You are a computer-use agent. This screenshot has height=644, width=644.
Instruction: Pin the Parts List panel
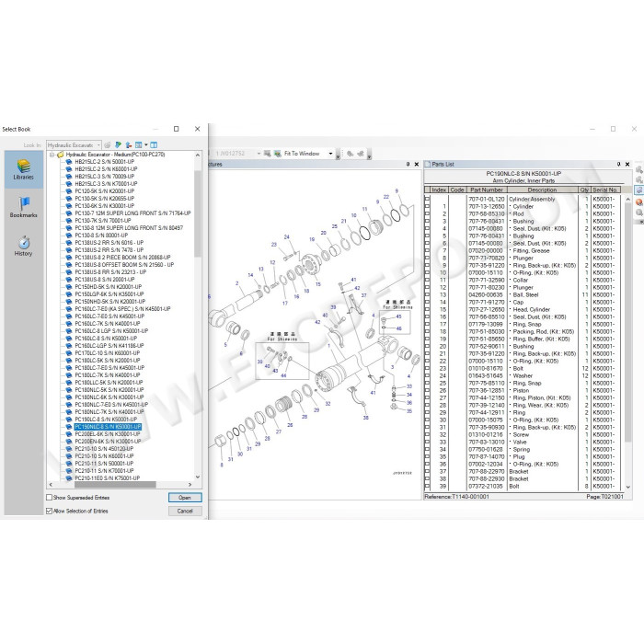[618, 165]
